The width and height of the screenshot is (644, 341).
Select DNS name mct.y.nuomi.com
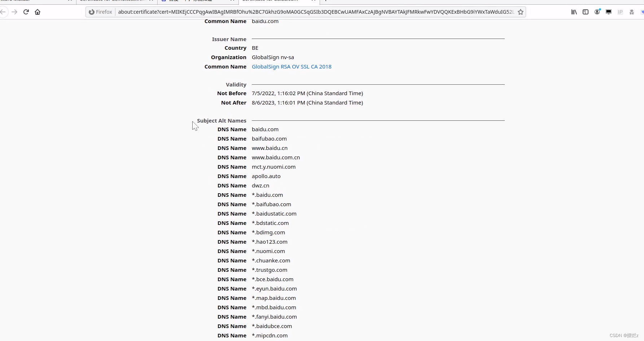click(x=273, y=167)
